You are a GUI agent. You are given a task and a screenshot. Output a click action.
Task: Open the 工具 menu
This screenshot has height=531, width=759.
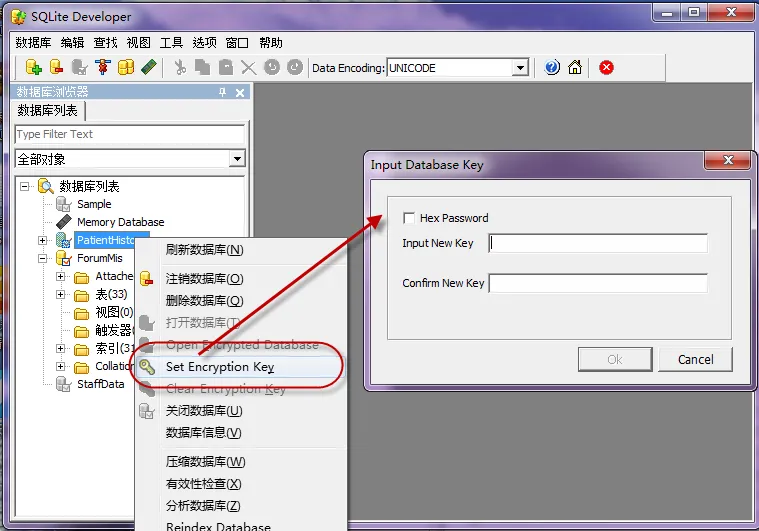[x=171, y=43]
